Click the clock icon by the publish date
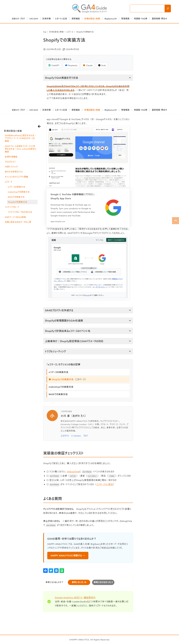179x644 pixels. [x=44, y=49]
